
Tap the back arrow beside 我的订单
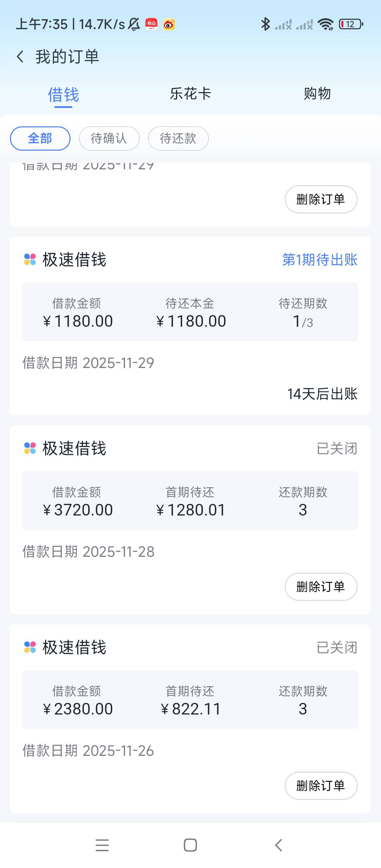click(20, 56)
